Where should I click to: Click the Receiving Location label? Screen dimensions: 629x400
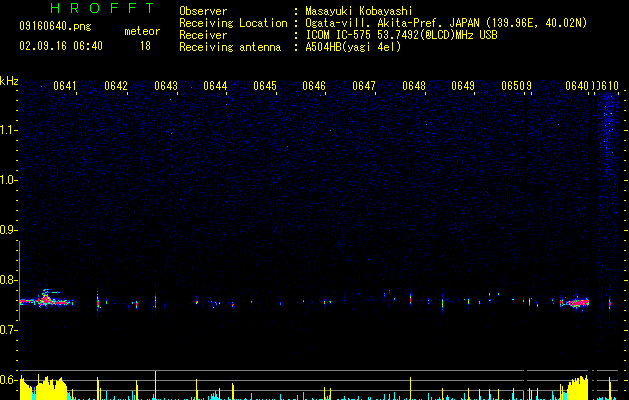point(233,23)
